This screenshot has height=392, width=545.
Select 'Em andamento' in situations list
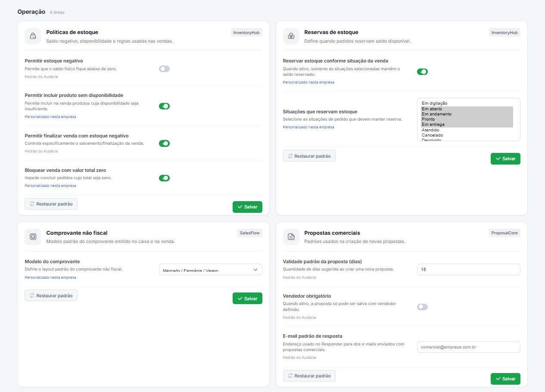click(x=467, y=114)
